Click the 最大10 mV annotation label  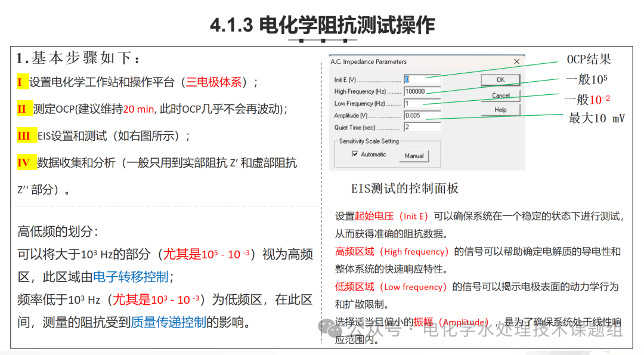pyautogui.click(x=596, y=118)
